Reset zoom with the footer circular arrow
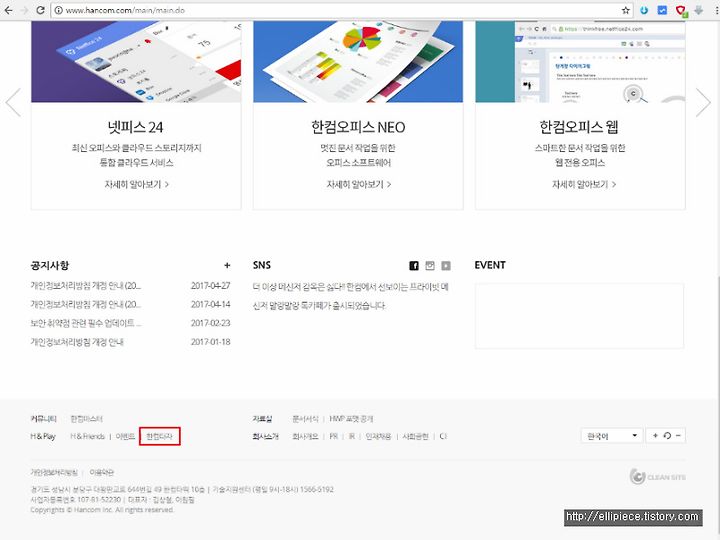The height and width of the screenshot is (540, 720). tap(667, 435)
